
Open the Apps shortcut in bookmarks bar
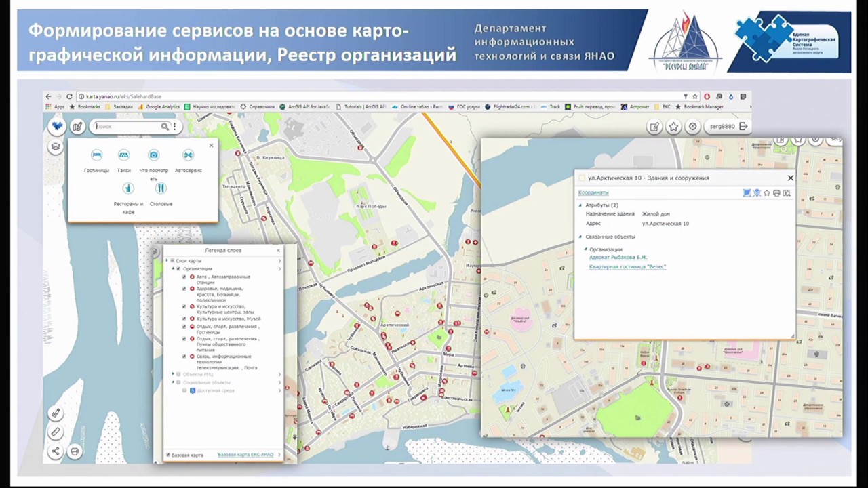click(x=56, y=107)
